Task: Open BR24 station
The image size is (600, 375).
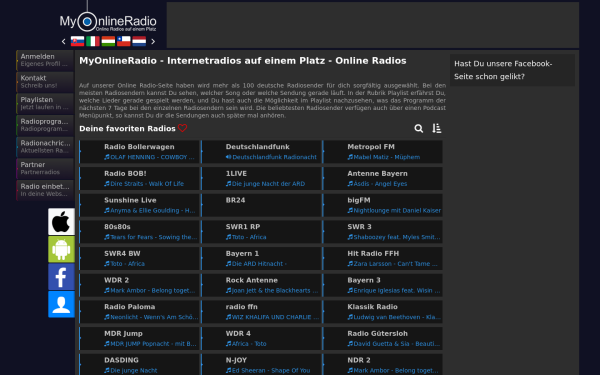Action: [x=261, y=205]
